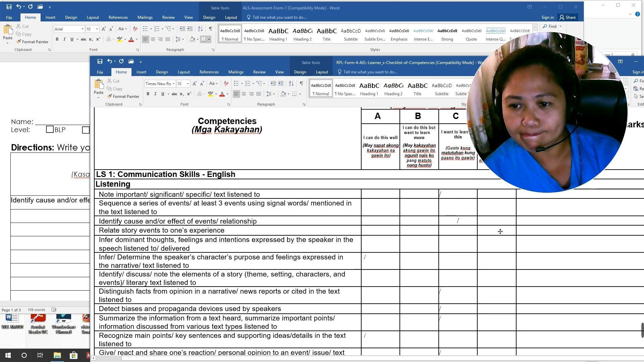Viewport: 644px width, 362px height.
Task: Toggle Underline in RPL-Form-4 window ribbon
Action: [x=163, y=94]
